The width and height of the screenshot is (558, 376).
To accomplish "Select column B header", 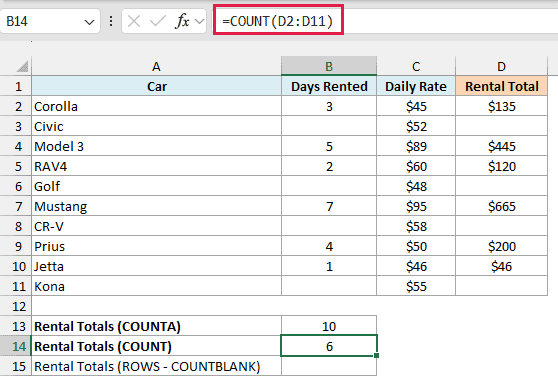I will pos(329,66).
